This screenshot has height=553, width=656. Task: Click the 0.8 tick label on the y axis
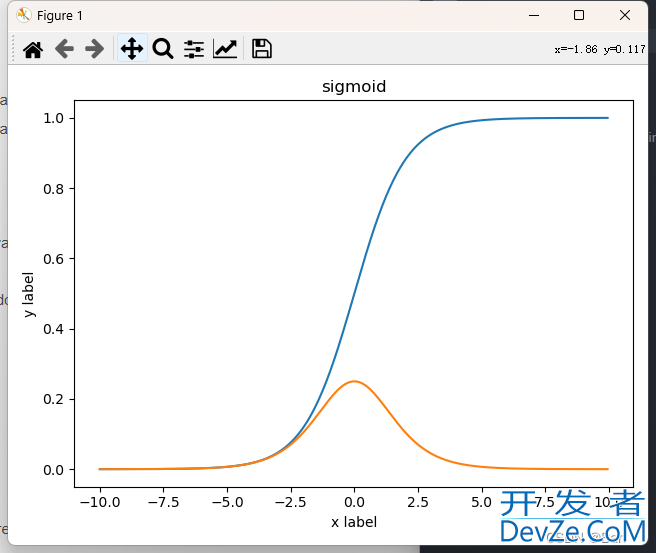[54, 189]
